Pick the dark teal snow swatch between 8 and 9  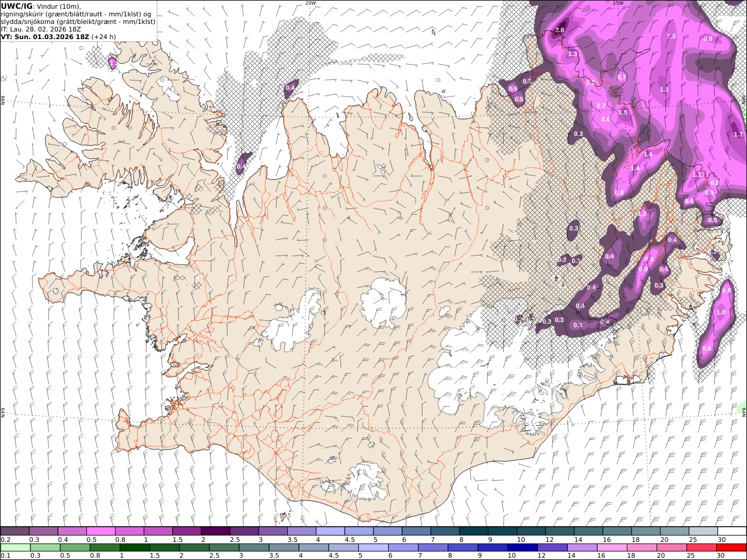click(x=473, y=531)
